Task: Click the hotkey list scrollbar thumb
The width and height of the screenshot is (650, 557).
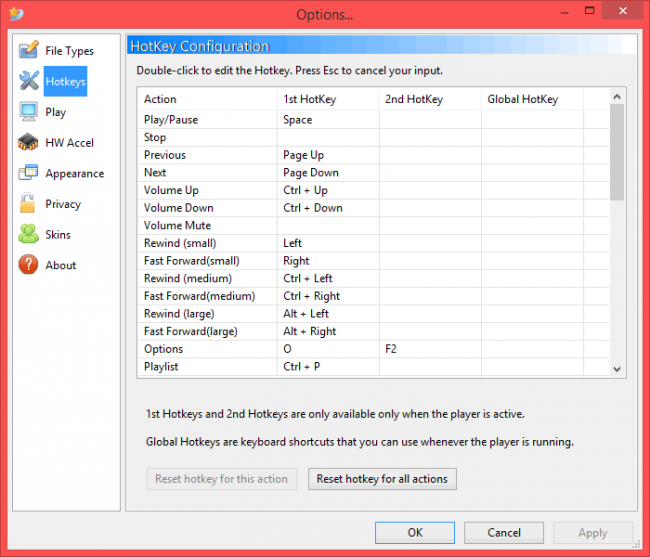Action: [617, 152]
